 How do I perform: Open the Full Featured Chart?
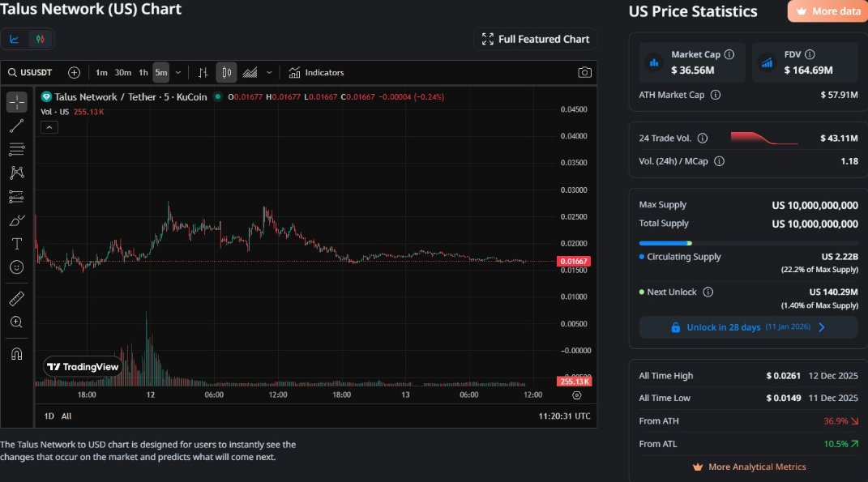click(536, 39)
